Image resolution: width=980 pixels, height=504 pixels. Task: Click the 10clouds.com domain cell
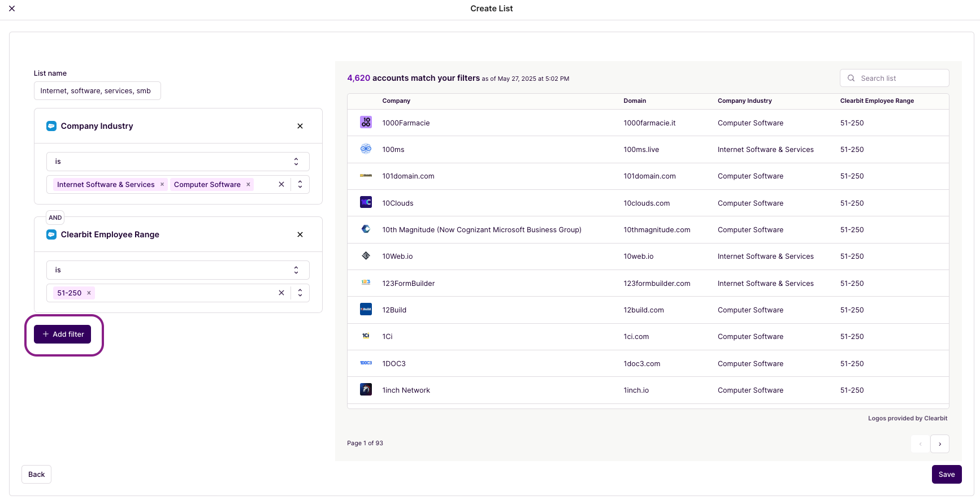point(647,203)
